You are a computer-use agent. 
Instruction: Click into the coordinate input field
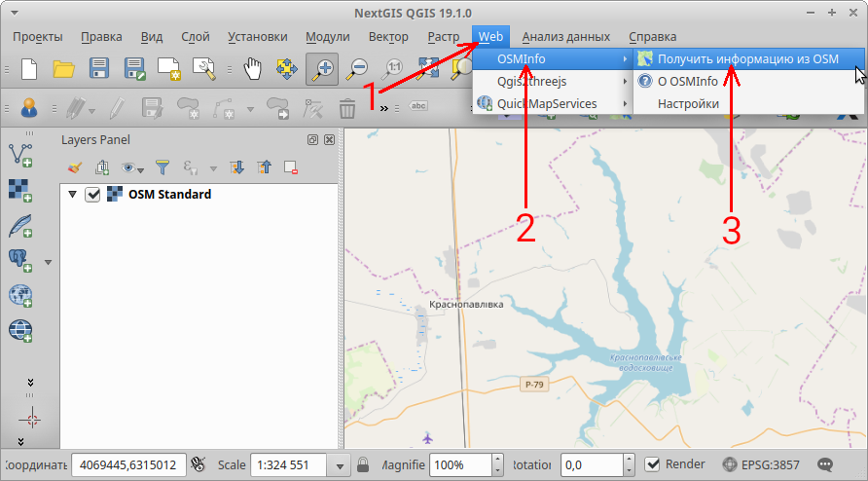[x=127, y=464]
